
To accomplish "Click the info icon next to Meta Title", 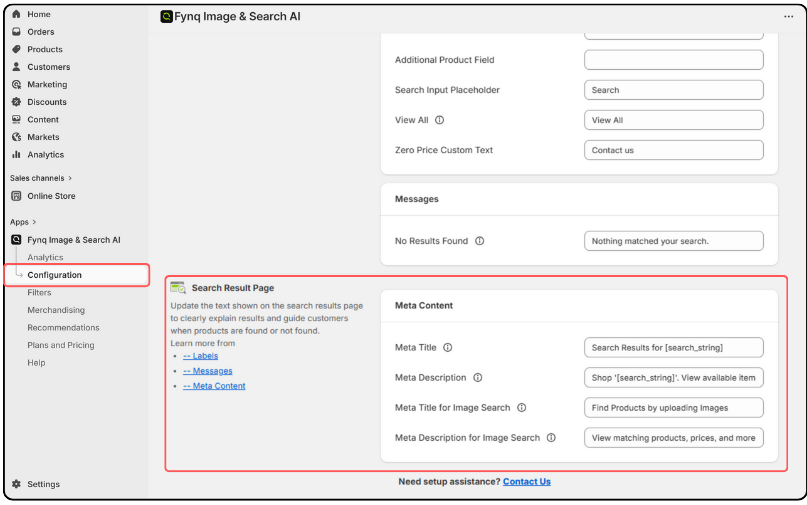I will click(448, 347).
